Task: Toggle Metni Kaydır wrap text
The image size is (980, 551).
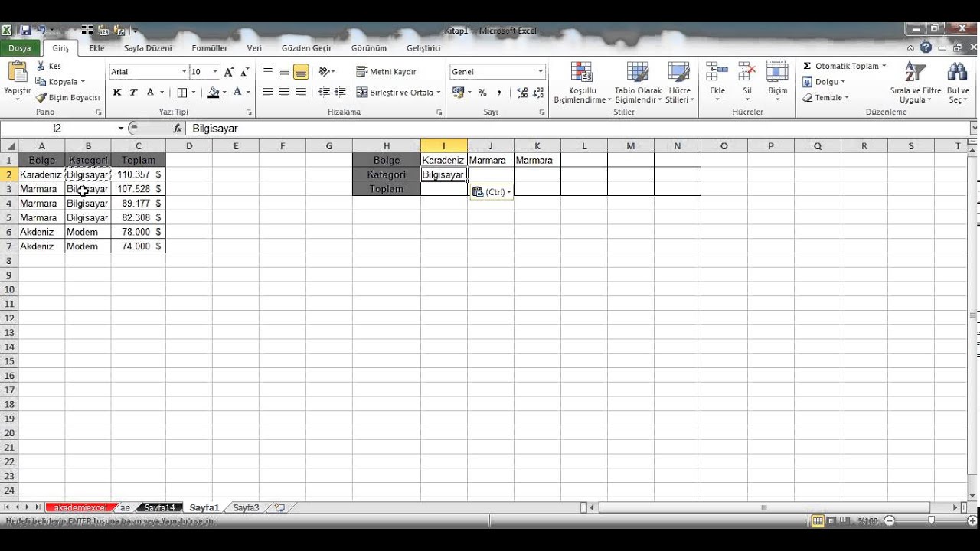Action: coord(387,72)
